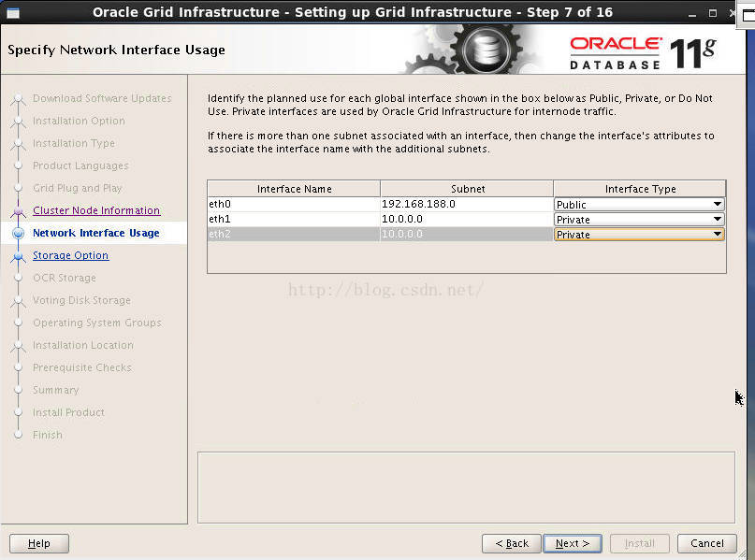Viewport: 755px width, 560px height.
Task: Open the Interface Type dropdown for eth0
Action: (x=639, y=204)
